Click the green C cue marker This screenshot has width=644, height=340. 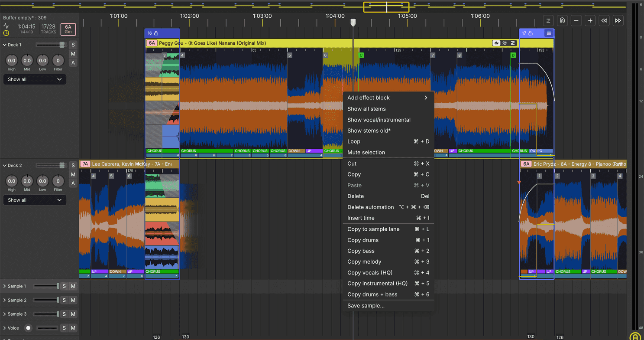click(x=361, y=55)
